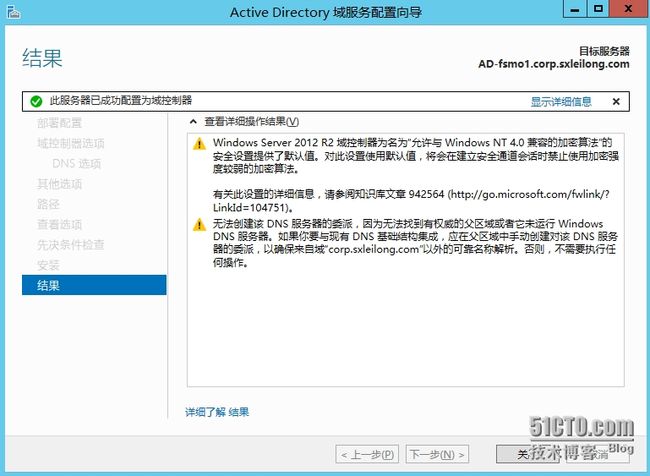Select the DNS 选项 step
Image resolution: width=650 pixels, height=476 pixels.
click(x=77, y=164)
